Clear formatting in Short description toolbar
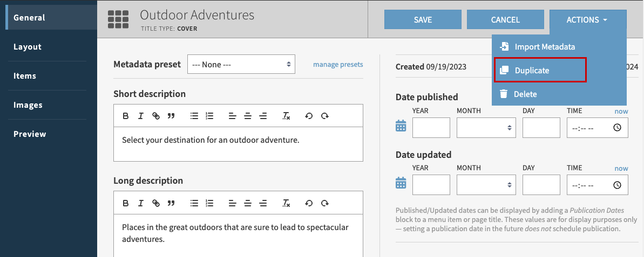644x257 pixels. [287, 116]
